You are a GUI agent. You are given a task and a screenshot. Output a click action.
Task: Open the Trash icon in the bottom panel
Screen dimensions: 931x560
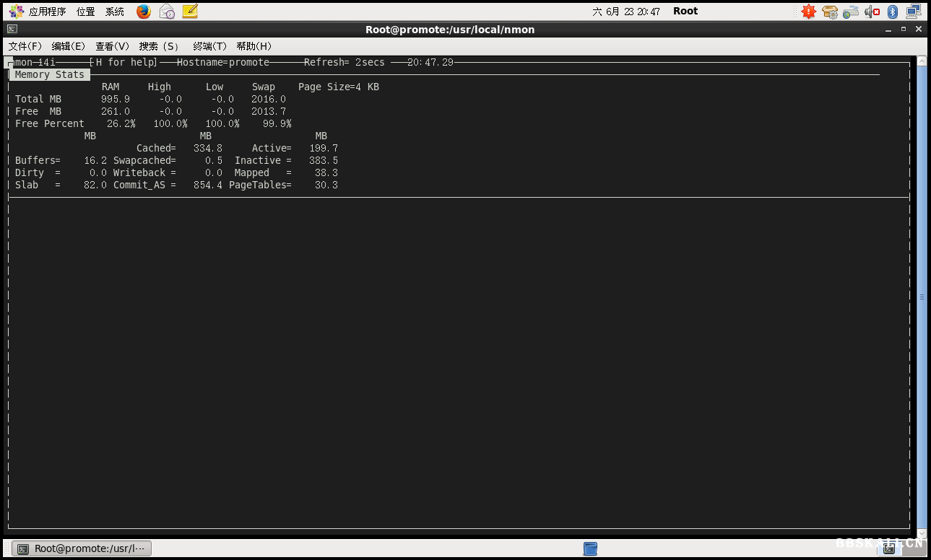(590, 548)
